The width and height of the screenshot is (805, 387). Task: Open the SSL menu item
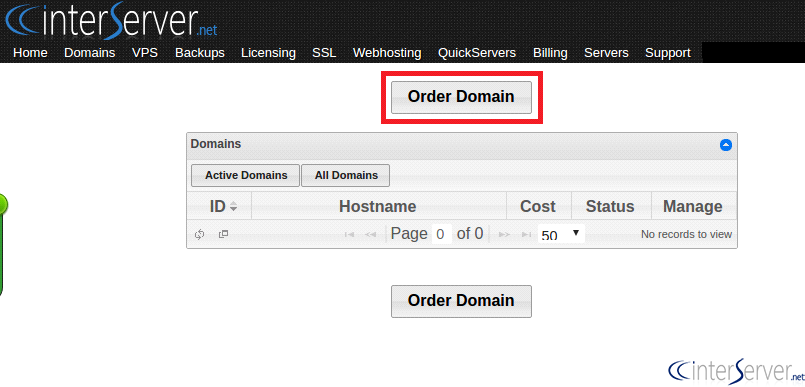tap(324, 53)
